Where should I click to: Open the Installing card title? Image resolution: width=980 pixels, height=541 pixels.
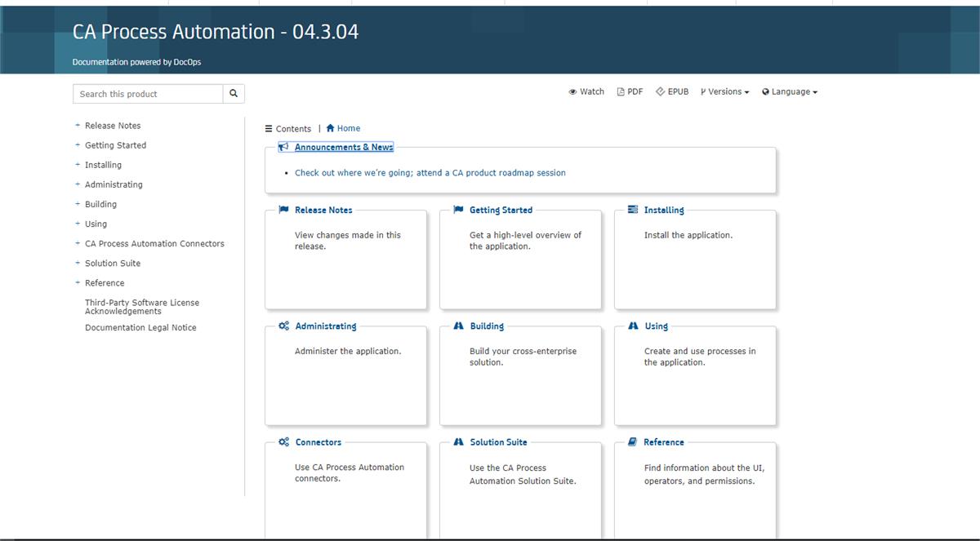(x=664, y=210)
